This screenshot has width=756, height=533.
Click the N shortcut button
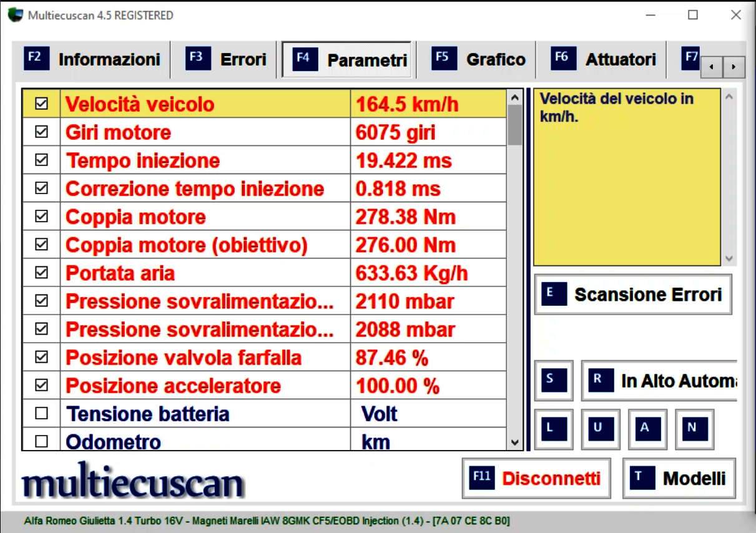tap(694, 429)
